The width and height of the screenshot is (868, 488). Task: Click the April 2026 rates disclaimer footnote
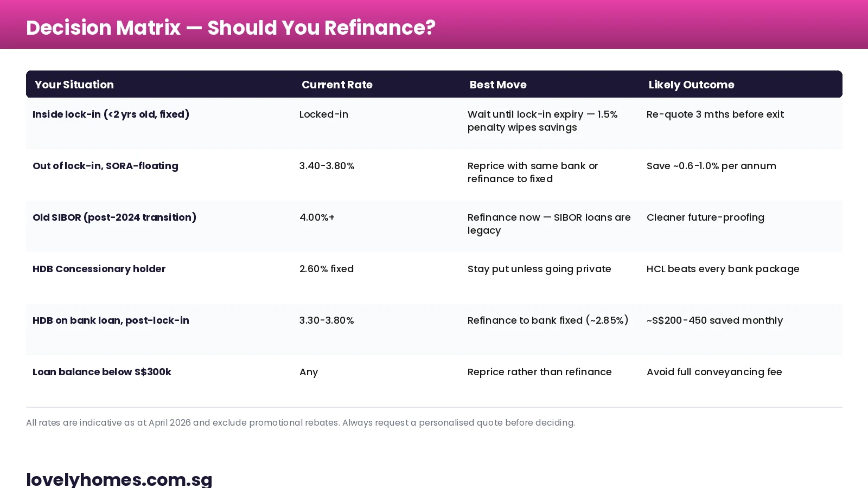point(301,423)
